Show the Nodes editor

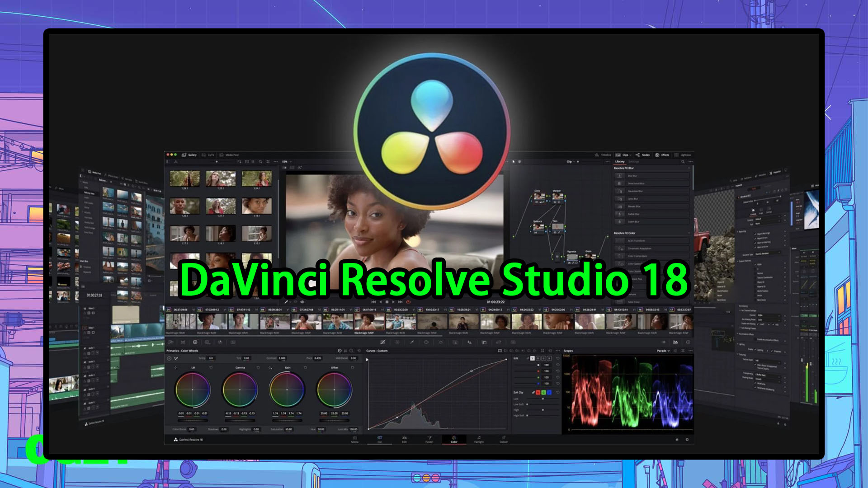642,155
